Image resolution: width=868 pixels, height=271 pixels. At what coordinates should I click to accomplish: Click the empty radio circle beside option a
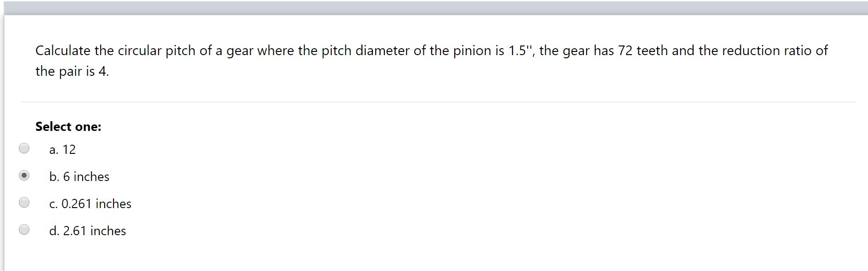[24, 148]
